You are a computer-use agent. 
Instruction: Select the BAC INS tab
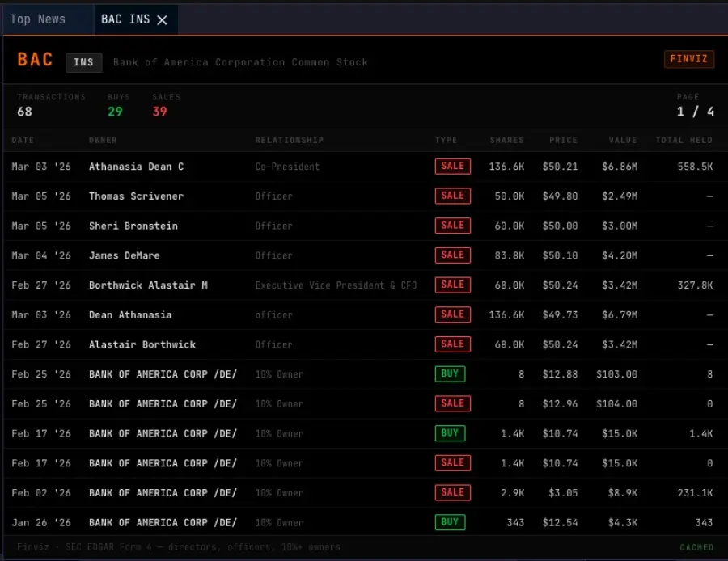(125, 19)
